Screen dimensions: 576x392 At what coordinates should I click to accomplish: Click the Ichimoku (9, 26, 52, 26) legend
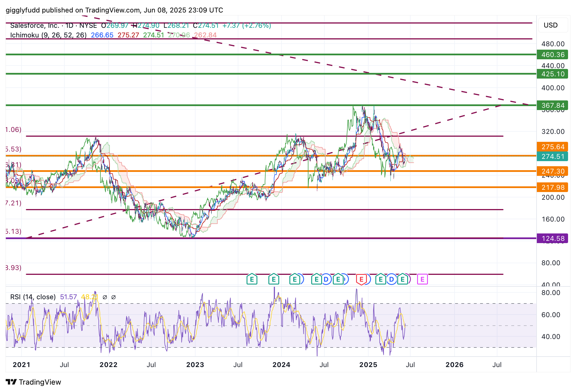coord(48,35)
